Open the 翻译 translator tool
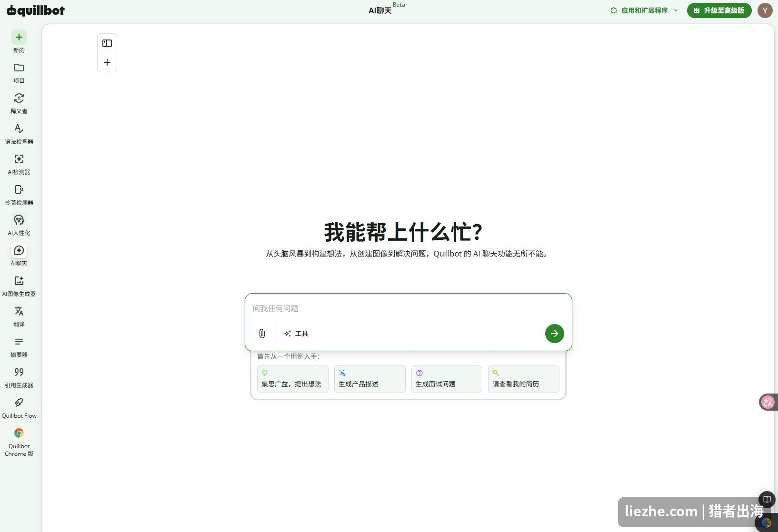The width and height of the screenshot is (778, 532). tap(19, 316)
